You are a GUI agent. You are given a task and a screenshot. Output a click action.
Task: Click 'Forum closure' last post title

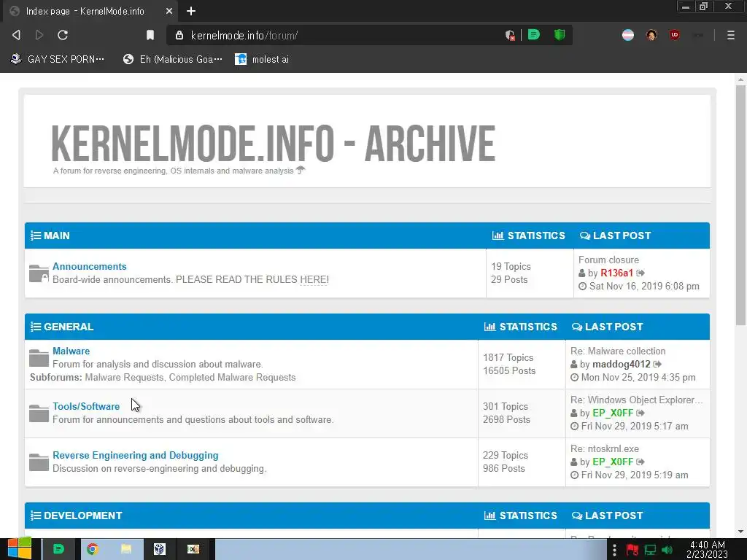coord(608,260)
